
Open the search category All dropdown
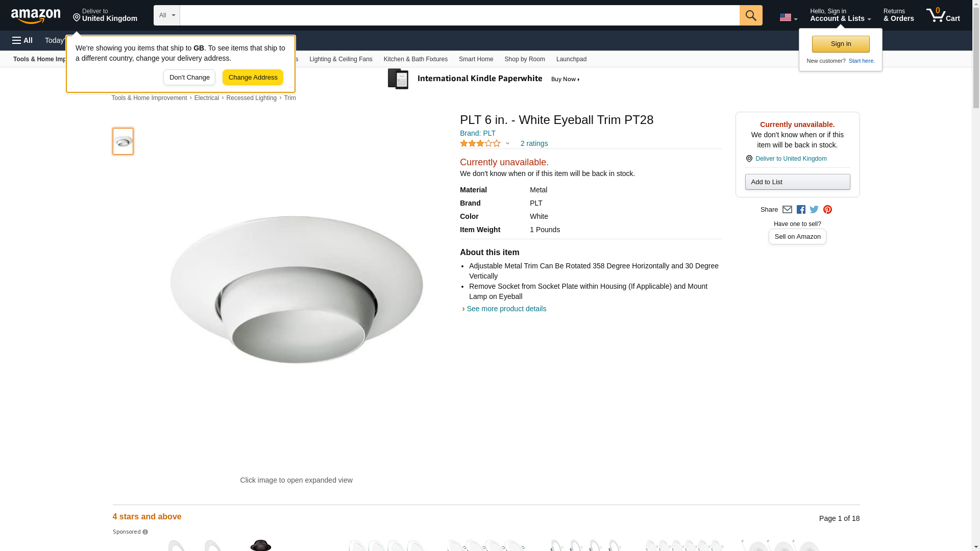(166, 15)
